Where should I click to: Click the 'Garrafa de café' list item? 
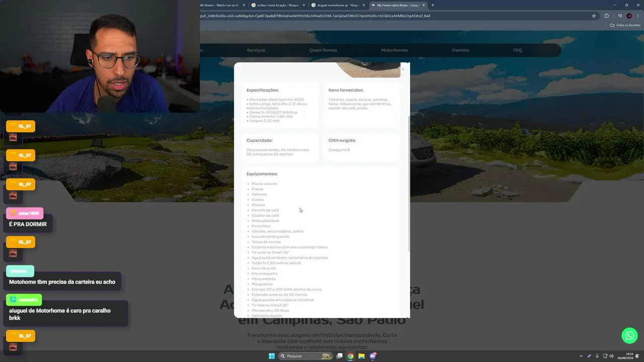tap(265, 210)
